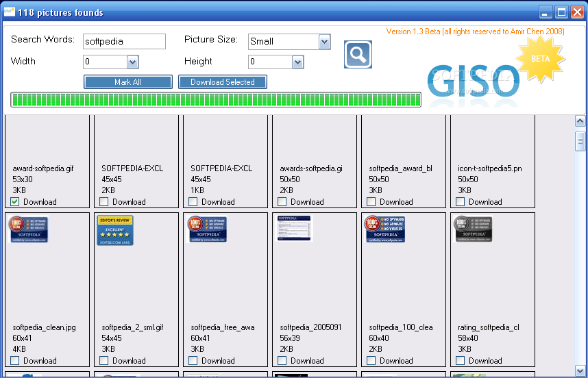Click the 60x40 dimension text
This screenshot has width=588, height=378.
(379, 338)
